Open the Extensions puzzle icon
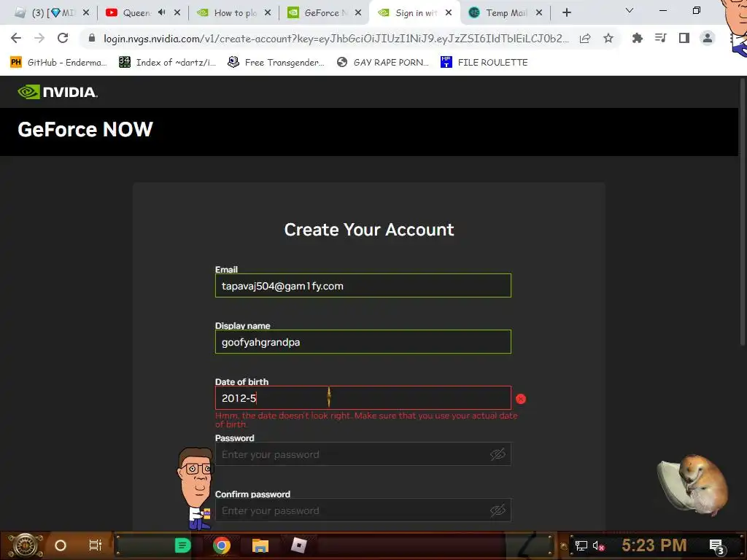Viewport: 747px width, 560px height. (637, 38)
